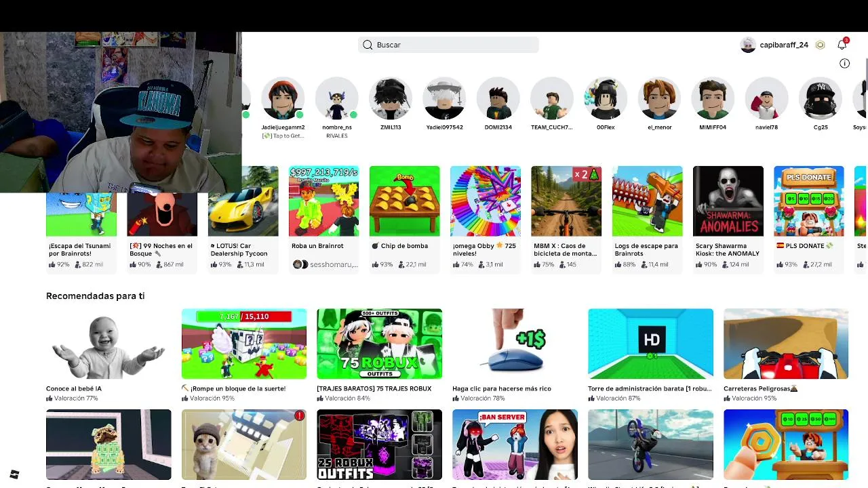Open Rompe un bloque de la suerte thumbnail
Viewport: 868px width, 488px height.
[244, 344]
